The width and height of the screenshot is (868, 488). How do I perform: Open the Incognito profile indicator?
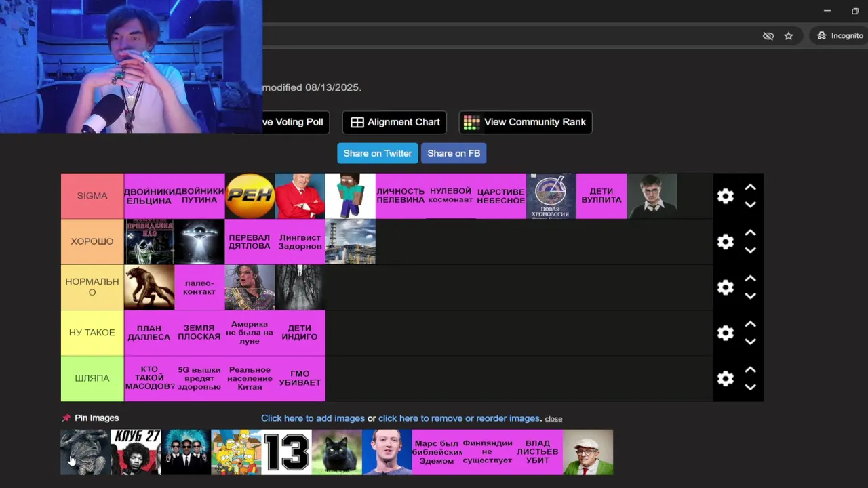(x=840, y=35)
